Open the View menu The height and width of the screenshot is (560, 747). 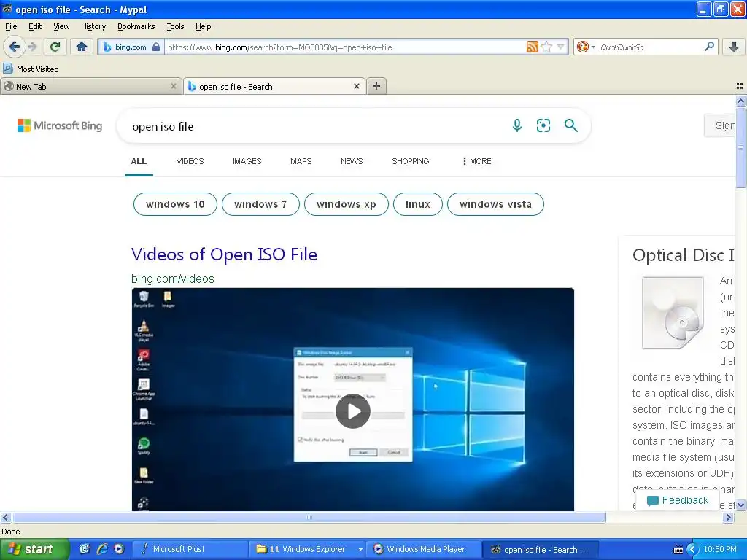click(x=61, y=26)
